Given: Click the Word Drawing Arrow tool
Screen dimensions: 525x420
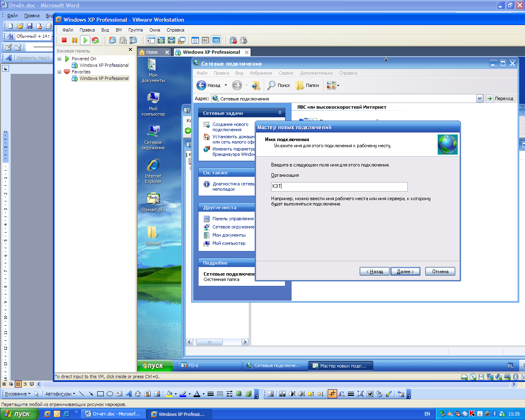Looking at the screenshot, I should (x=91, y=394).
